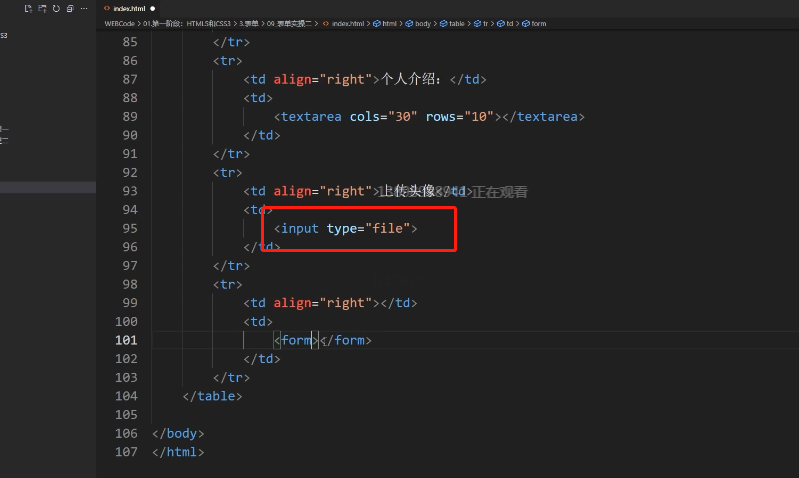
Task: Click the opening form tag on line 101
Action: coord(297,340)
